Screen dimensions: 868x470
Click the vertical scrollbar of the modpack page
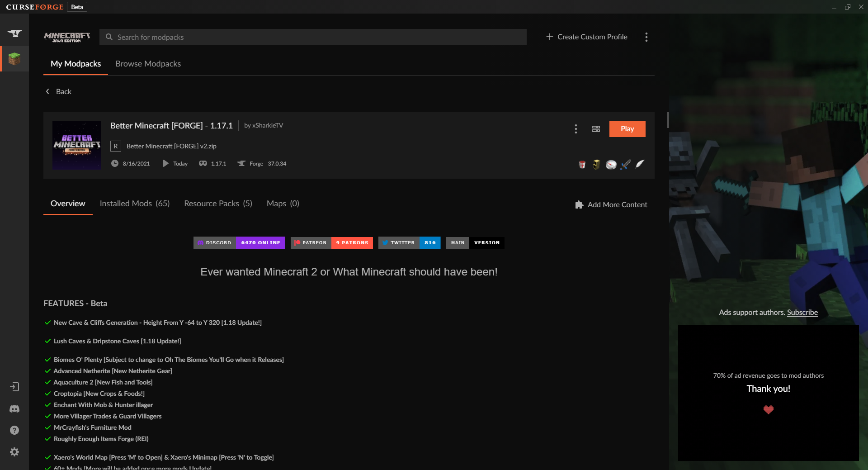tap(668, 119)
